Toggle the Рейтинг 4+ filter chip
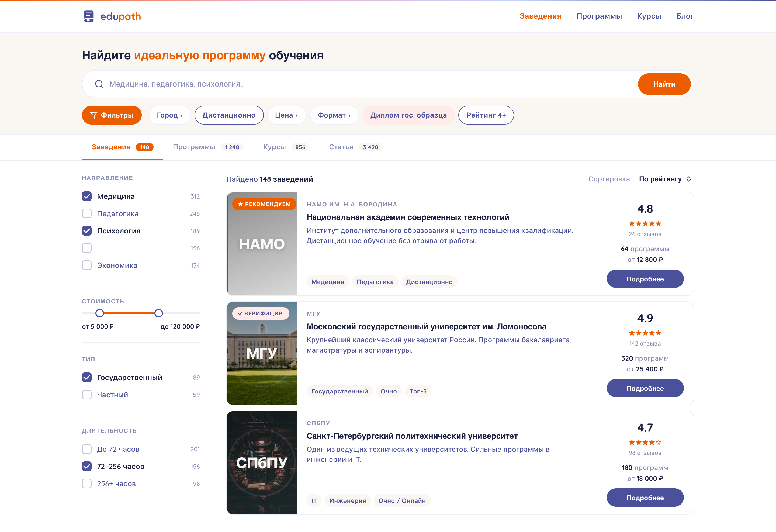The width and height of the screenshot is (776, 532). coord(486,115)
